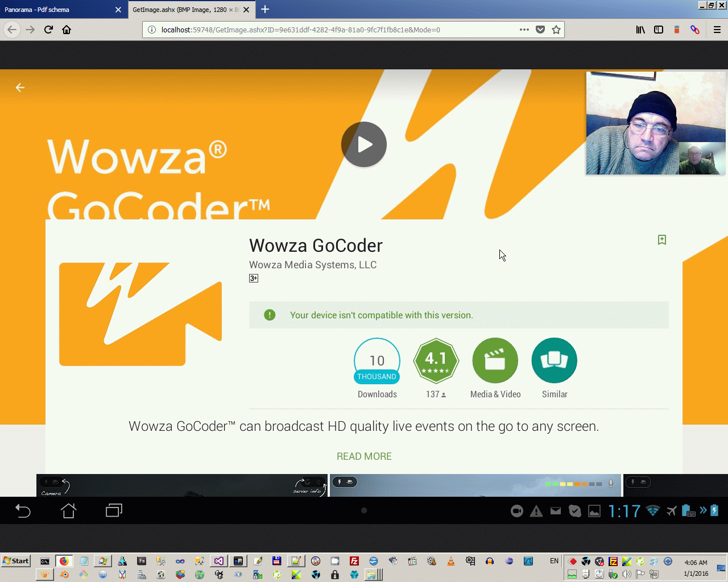The image size is (728, 582).
Task: Click the webcam video overlay
Action: (x=656, y=123)
